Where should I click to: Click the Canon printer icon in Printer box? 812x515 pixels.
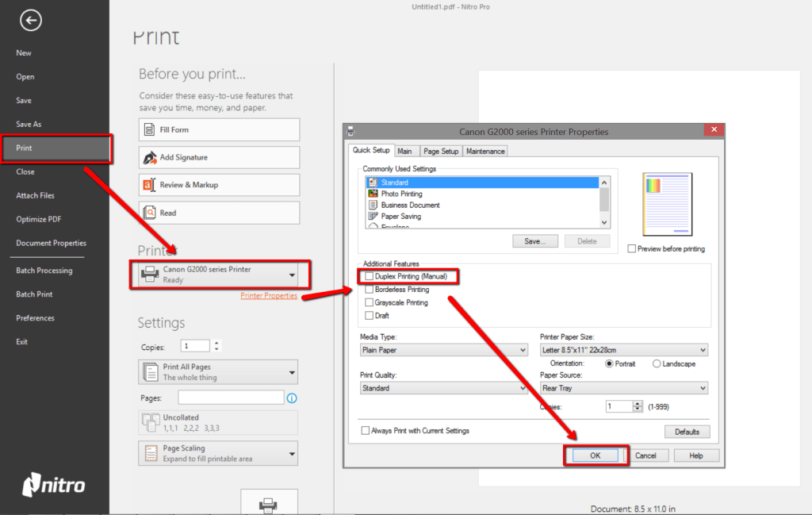point(150,274)
